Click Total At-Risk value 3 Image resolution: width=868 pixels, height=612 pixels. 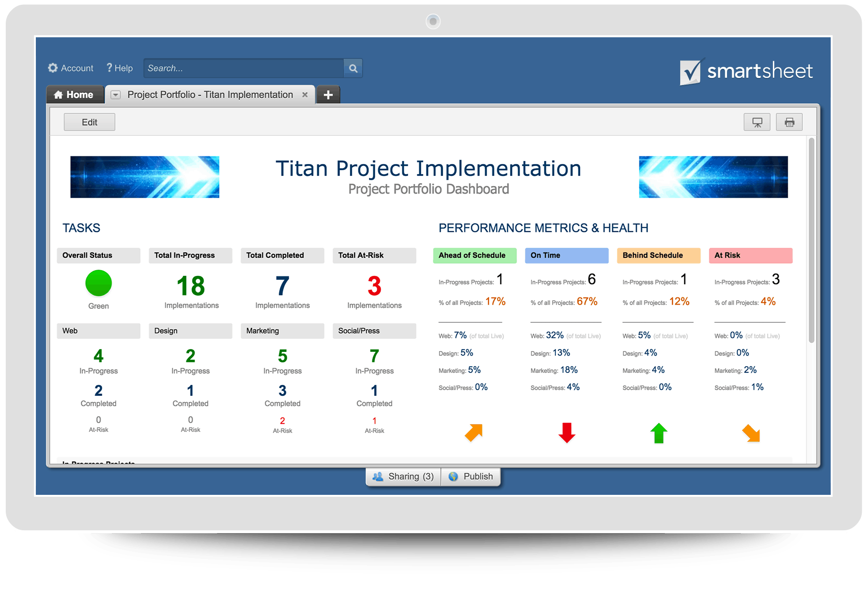coord(374,286)
